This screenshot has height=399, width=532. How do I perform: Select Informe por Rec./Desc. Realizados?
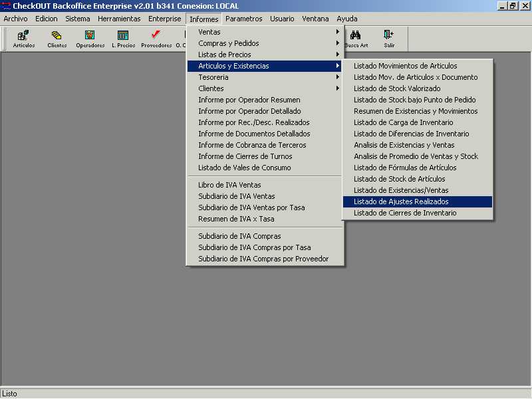click(264, 122)
